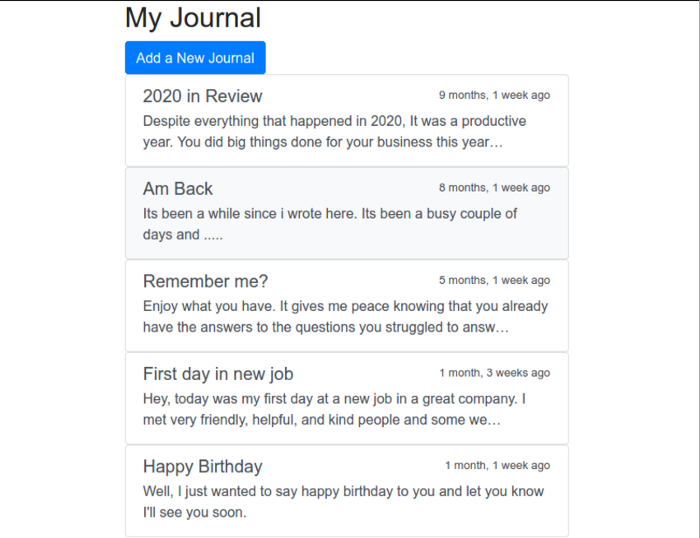Click the preview text starting 'Despite everything that happened'
Screen dimensions: 700x538
click(334, 132)
